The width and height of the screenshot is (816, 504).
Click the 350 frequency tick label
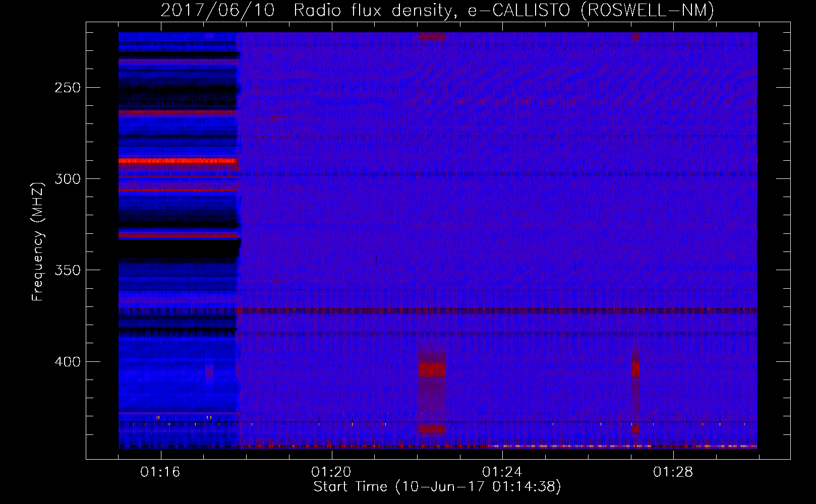68,271
